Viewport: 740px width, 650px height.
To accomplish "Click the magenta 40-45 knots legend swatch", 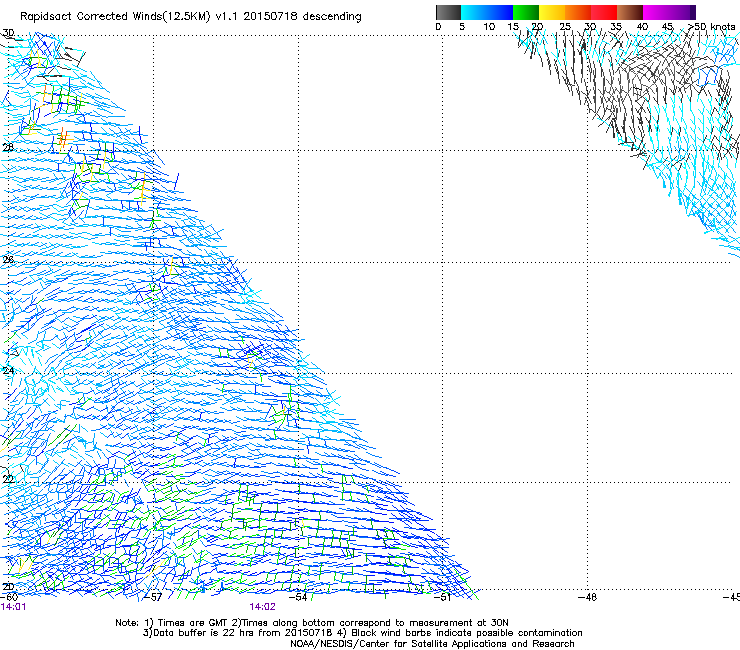I will click(656, 12).
